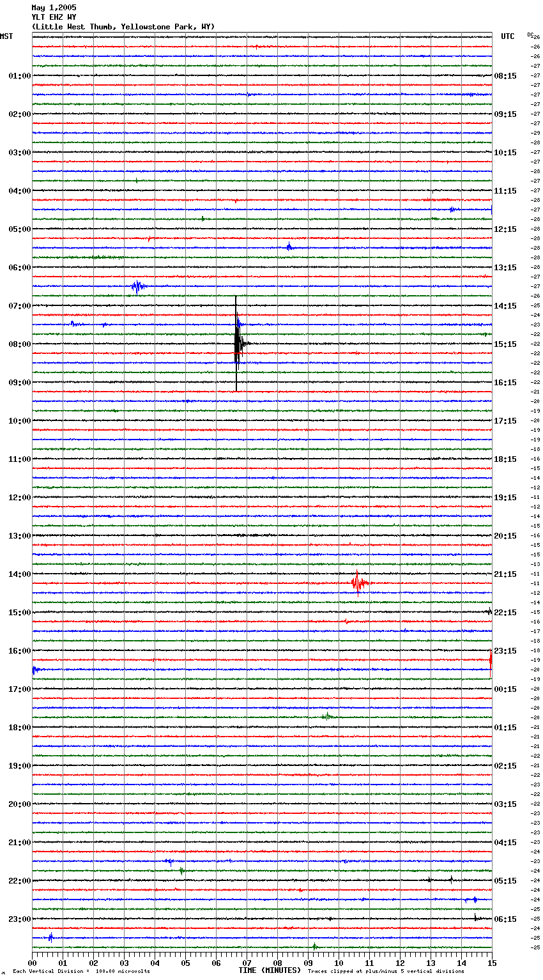Select the 05:00 MST row label

click(19, 229)
